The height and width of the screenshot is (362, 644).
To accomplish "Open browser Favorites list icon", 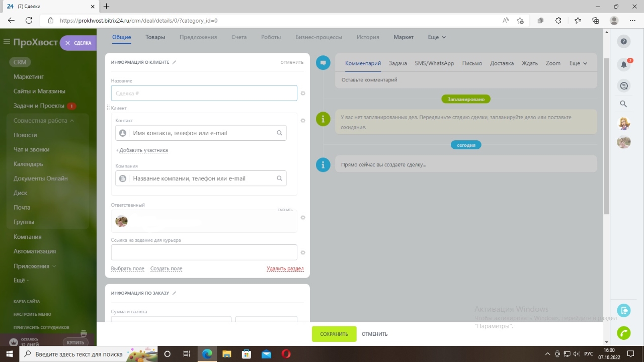I will [578, 21].
